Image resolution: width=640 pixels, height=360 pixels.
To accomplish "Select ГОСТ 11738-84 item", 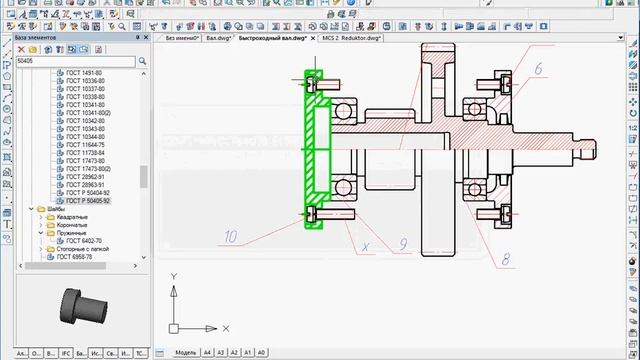I will point(85,153).
